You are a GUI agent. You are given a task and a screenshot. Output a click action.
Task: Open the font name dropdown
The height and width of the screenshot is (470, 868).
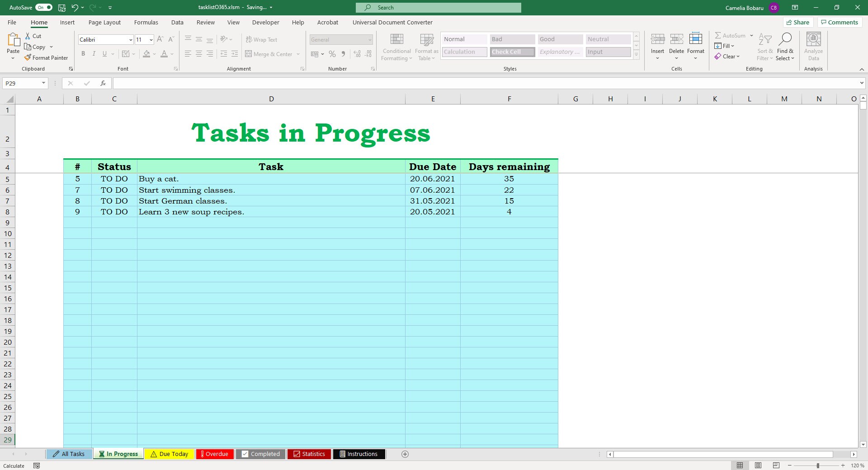coord(130,39)
